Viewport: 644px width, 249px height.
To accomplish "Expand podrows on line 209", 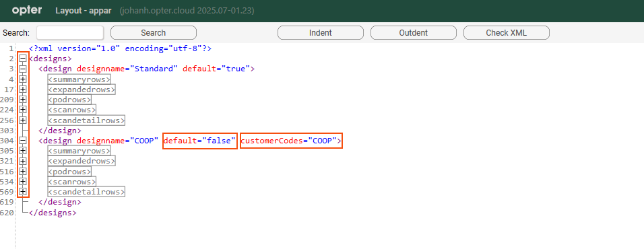I will point(23,100).
